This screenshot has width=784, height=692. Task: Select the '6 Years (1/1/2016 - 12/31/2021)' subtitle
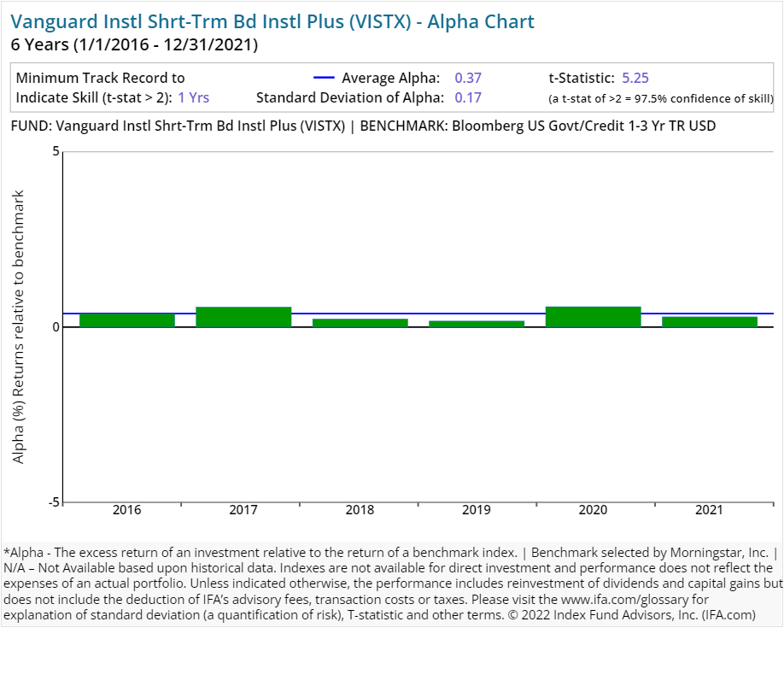tap(134, 44)
